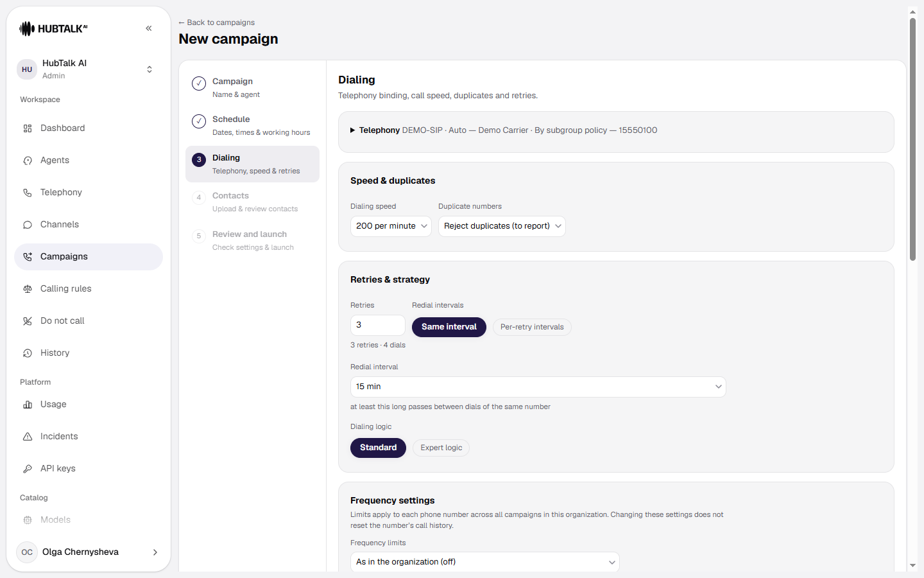This screenshot has width=924, height=578.
Task: Open the Redial interval 15 min dropdown
Action: [538, 387]
